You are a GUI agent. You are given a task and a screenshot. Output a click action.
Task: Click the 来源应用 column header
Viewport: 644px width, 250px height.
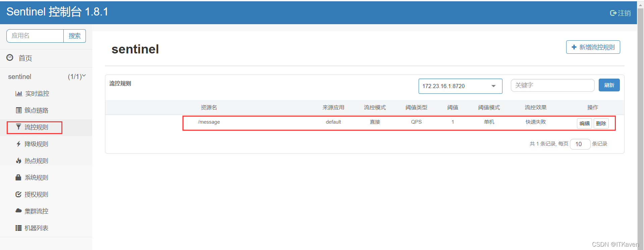click(x=333, y=108)
